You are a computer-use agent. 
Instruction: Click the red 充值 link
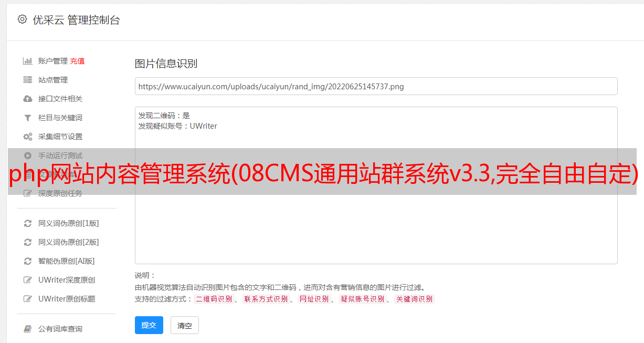77,61
